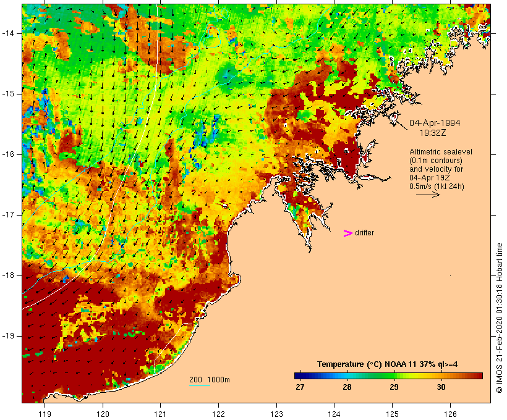Viewport: 507px width, 420px height.
Task: Click the 'Altimetric sealevel' caption line
Action: 441,152
